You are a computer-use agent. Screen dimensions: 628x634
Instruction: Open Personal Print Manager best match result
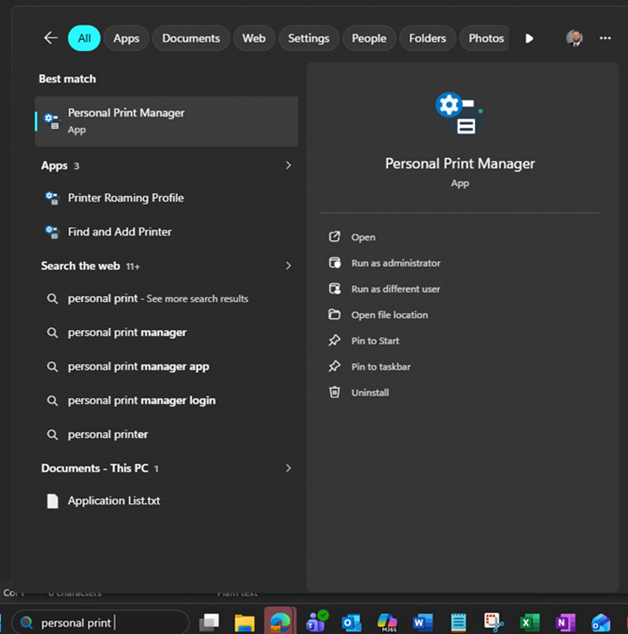pos(167,121)
